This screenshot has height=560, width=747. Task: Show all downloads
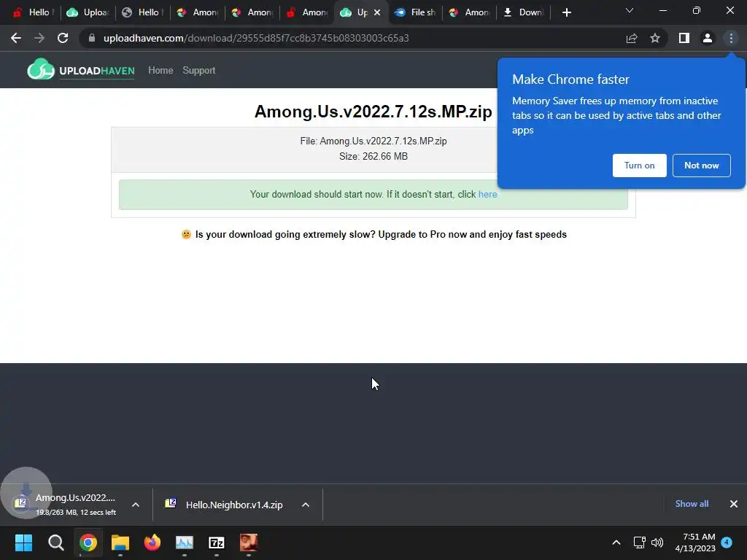(x=692, y=504)
